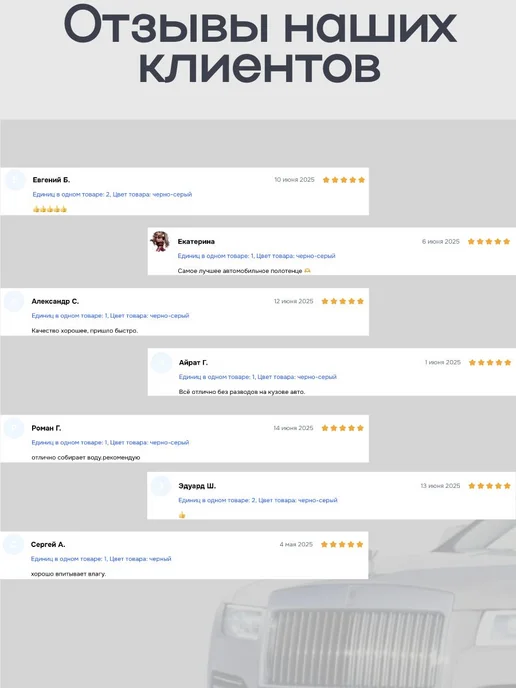Viewport: 516px width, 688px height.
Task: Open reviewer name Александр С.
Action: (x=55, y=301)
